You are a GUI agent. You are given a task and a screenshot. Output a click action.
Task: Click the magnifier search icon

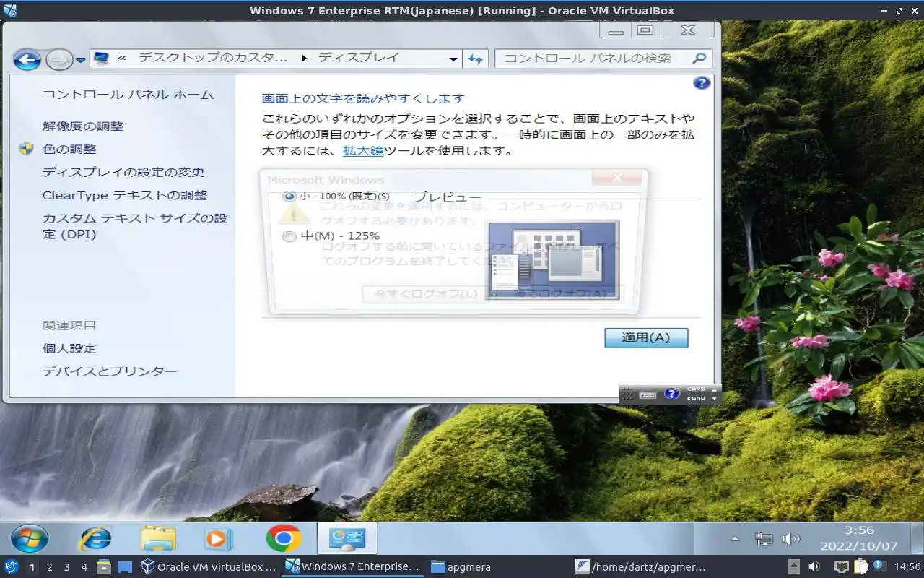699,59
